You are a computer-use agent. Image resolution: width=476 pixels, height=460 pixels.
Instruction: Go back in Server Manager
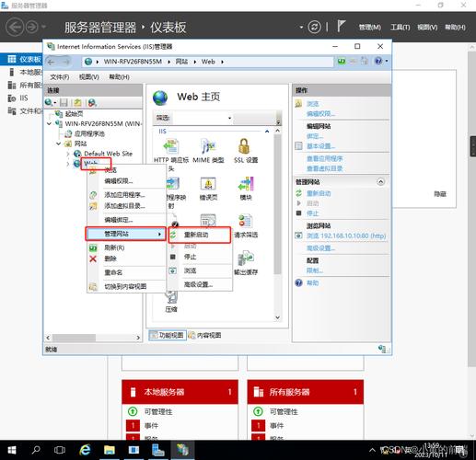[15, 27]
